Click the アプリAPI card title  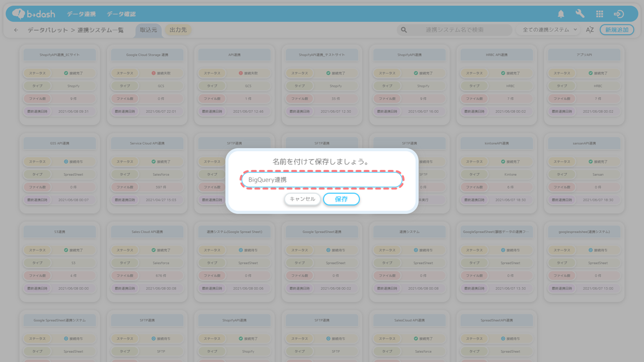[x=584, y=55]
